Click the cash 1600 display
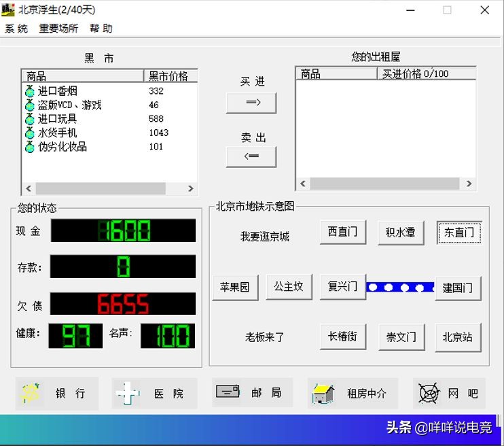 coord(123,230)
